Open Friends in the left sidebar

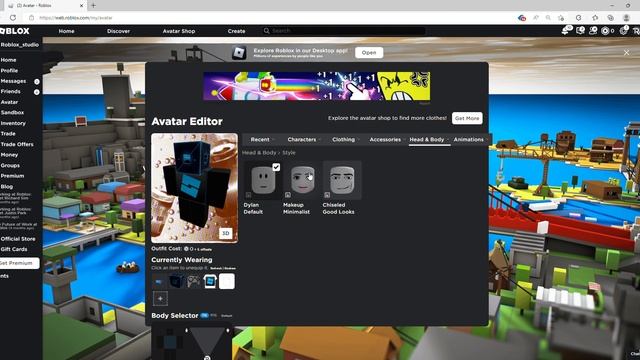(x=10, y=92)
